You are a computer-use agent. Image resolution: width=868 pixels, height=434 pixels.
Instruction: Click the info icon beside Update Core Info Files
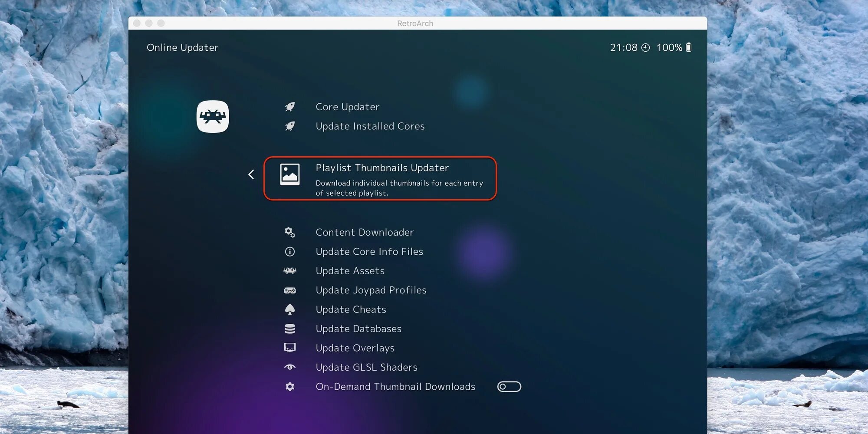click(290, 252)
